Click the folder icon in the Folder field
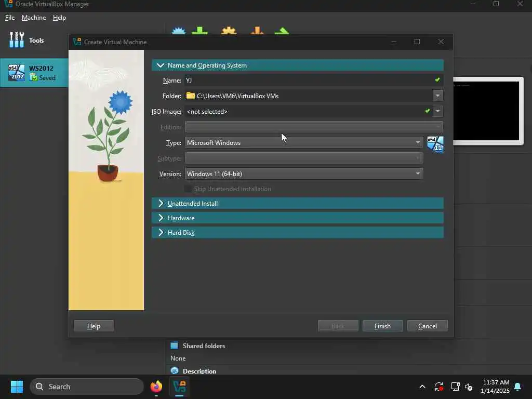 coord(191,96)
